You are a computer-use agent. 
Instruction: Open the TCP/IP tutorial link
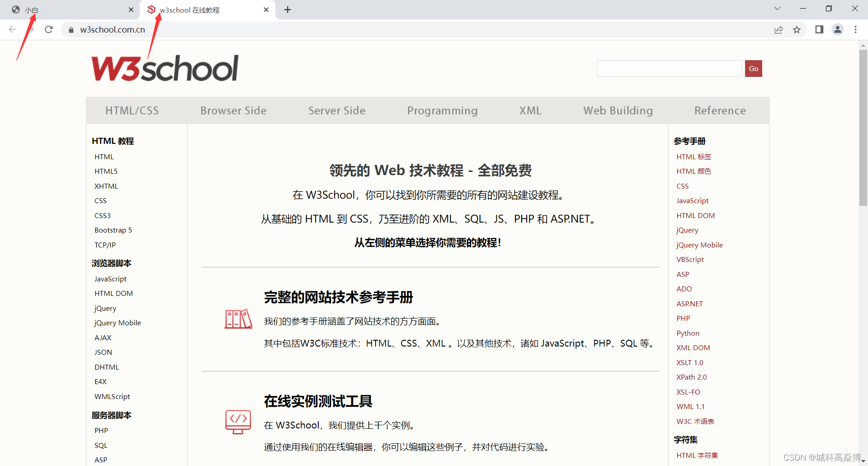click(x=105, y=245)
